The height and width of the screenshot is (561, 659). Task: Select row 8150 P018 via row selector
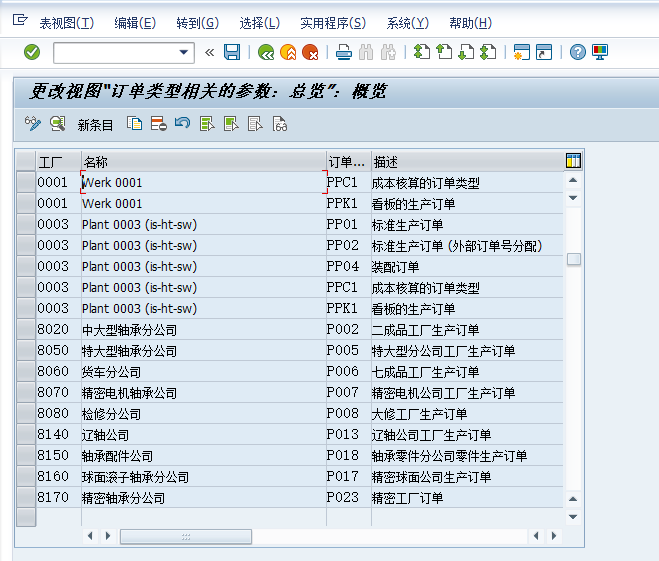(26, 456)
